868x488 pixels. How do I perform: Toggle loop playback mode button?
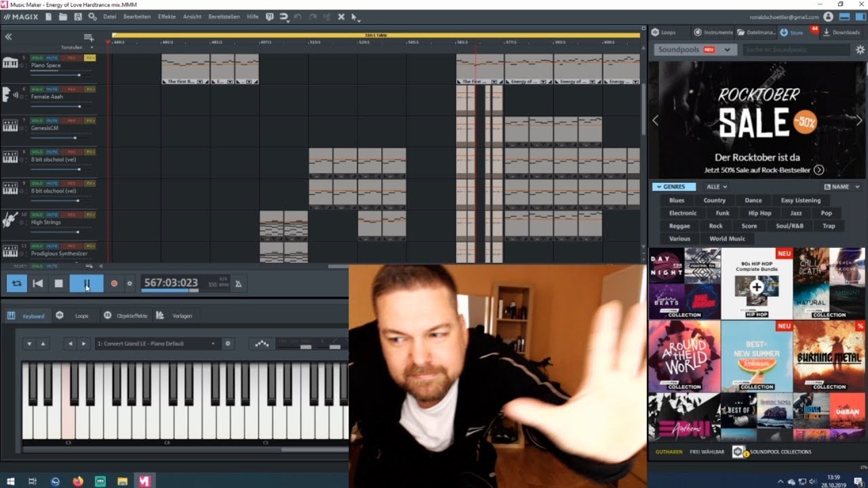17,283
